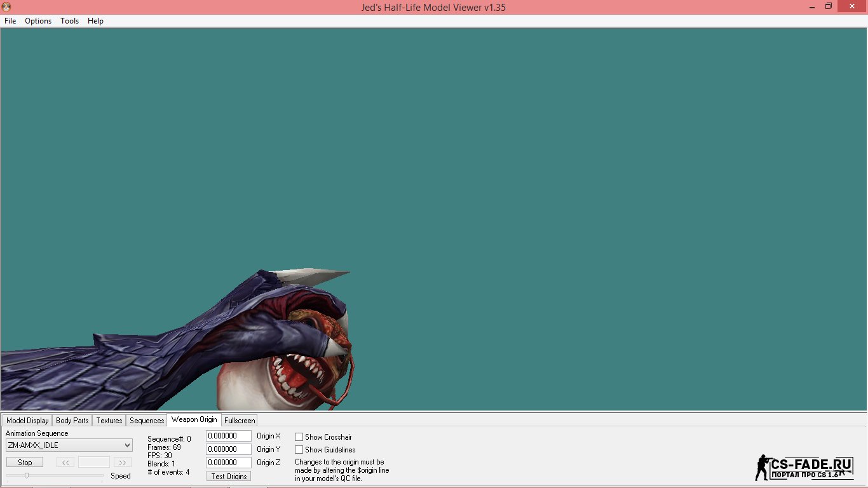Click the '# of events: 4' text

168,472
